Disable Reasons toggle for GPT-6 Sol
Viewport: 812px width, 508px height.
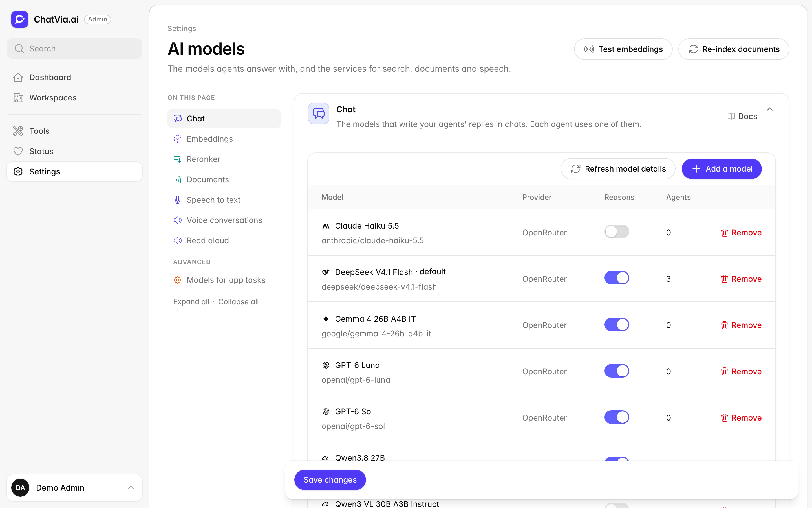click(x=617, y=417)
